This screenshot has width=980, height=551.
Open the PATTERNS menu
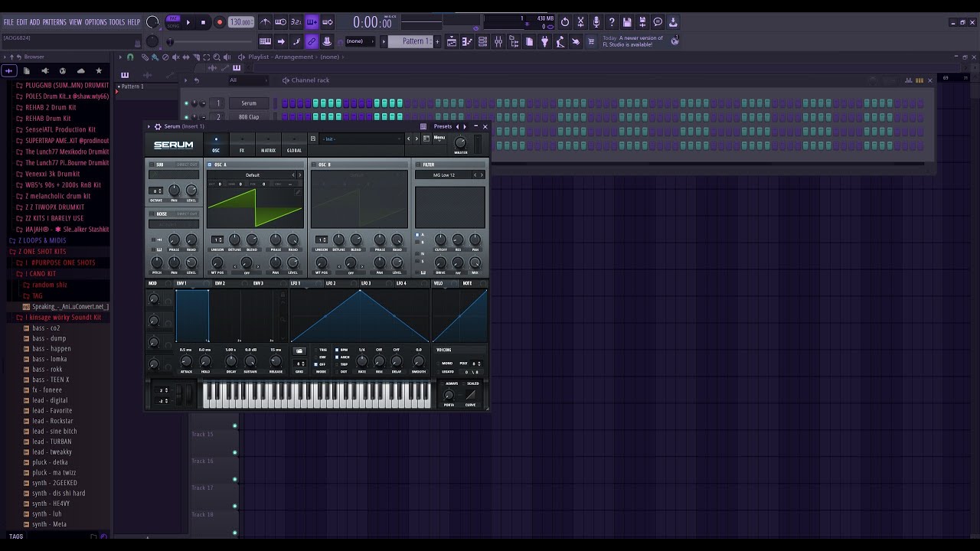click(54, 22)
